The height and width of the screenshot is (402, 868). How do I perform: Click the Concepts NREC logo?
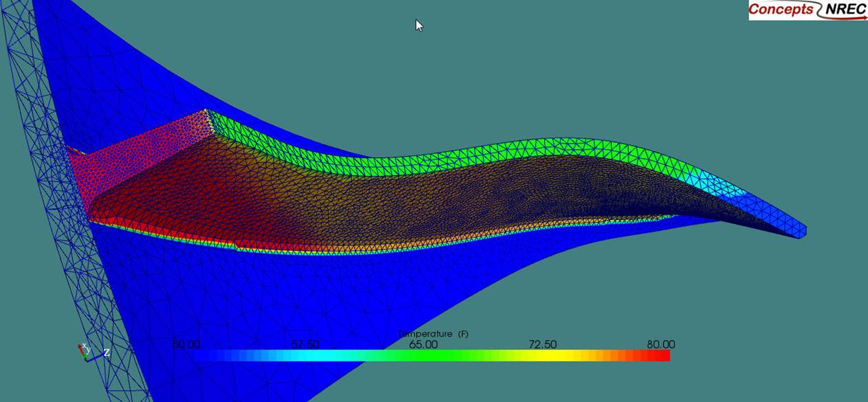point(807,10)
